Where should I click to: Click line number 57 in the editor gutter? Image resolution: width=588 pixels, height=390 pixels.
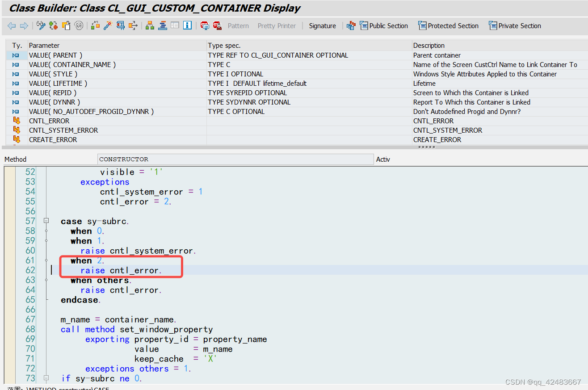(x=30, y=221)
